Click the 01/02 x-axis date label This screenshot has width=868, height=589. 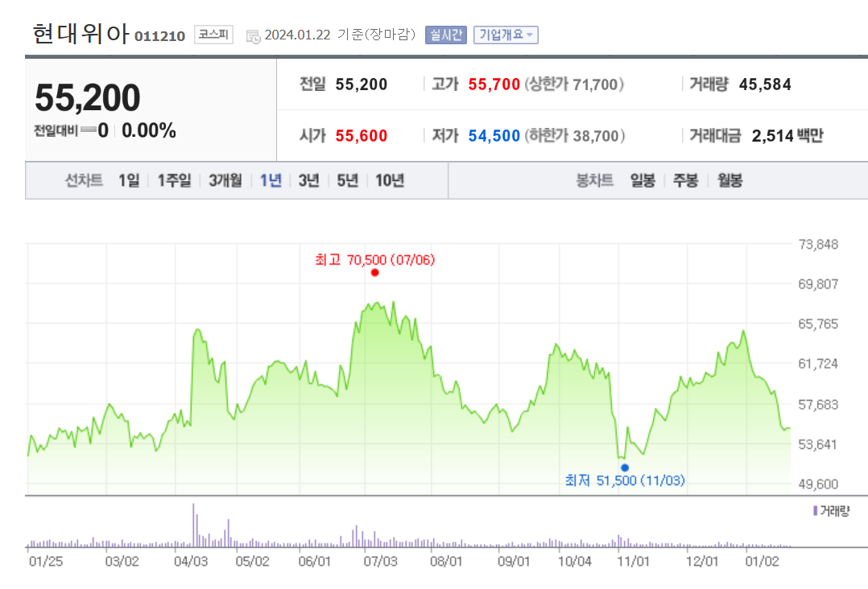click(x=762, y=562)
